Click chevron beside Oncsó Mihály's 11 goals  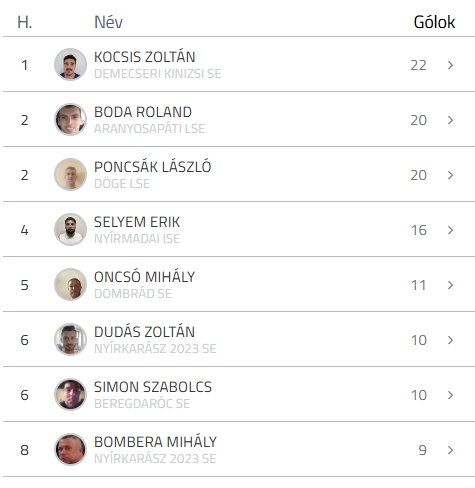(450, 285)
